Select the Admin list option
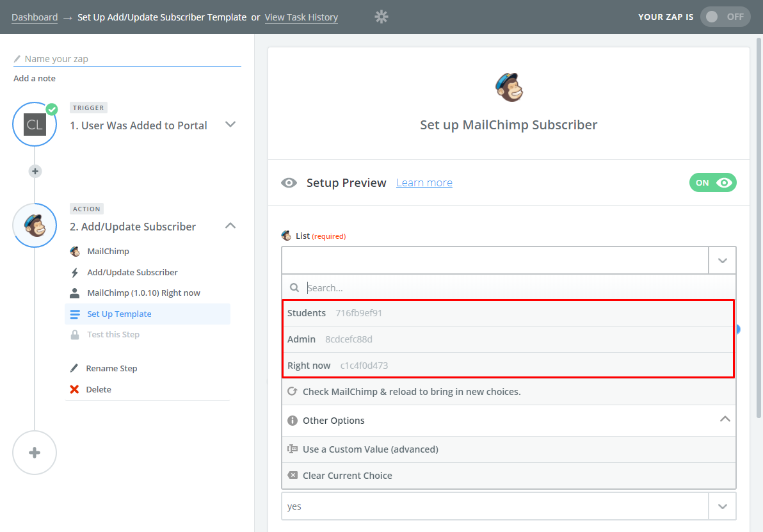Image resolution: width=763 pixels, height=532 pixels. click(508, 339)
